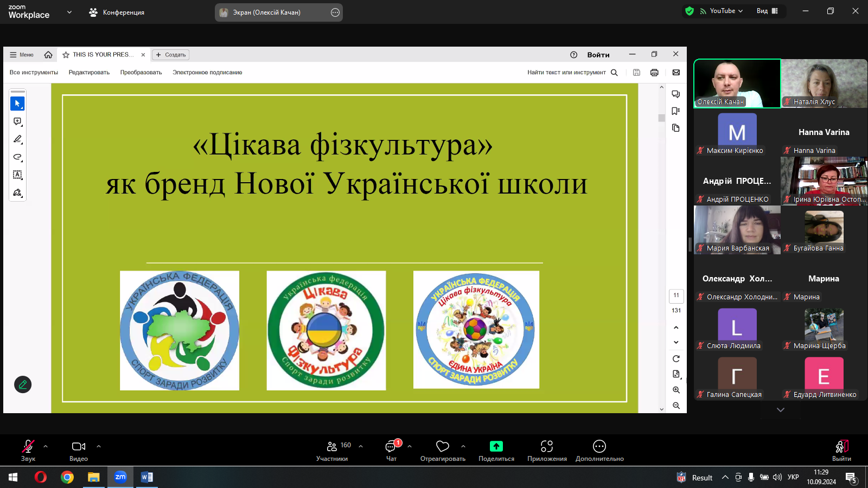Open the bookmarks panel icon
Image resolution: width=868 pixels, height=488 pixels.
click(x=675, y=111)
